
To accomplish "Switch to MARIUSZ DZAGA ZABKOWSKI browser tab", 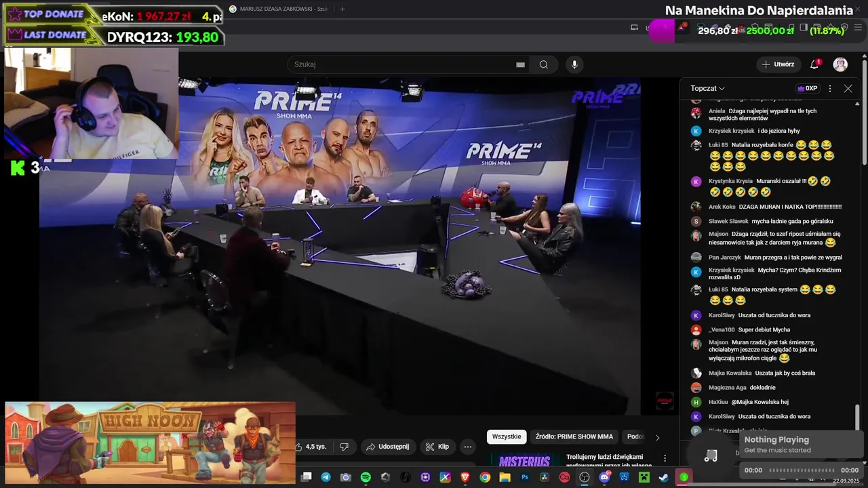I will pos(279,9).
